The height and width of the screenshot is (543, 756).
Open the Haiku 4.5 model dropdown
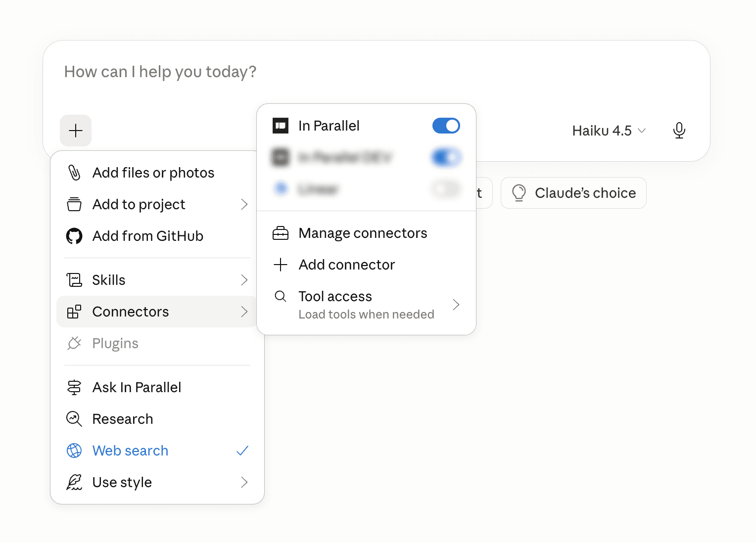(x=609, y=131)
